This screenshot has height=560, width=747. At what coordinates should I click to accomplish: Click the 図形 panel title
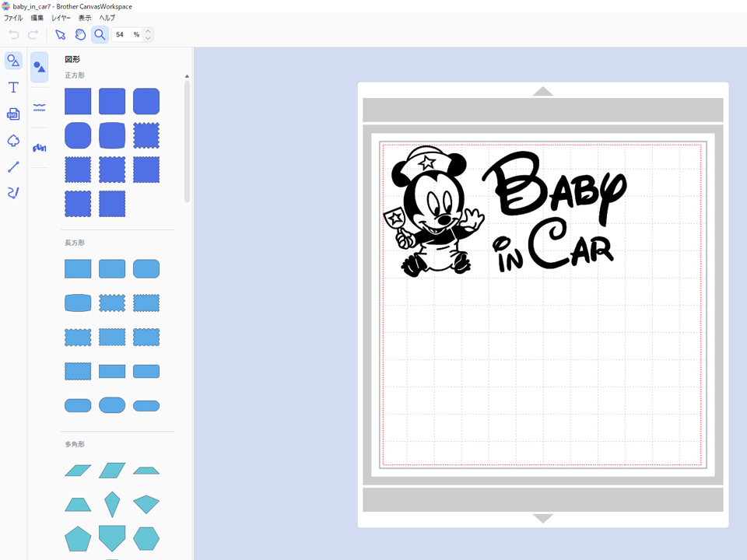[x=72, y=59]
